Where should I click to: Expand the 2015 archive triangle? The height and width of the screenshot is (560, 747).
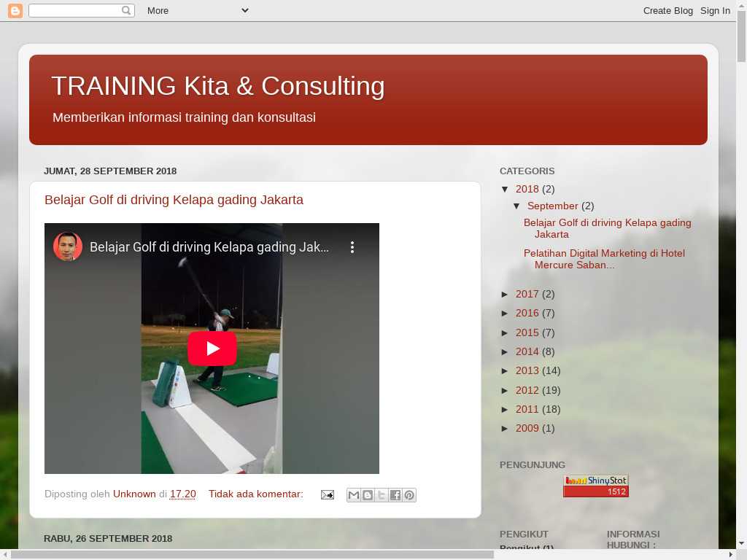click(505, 332)
